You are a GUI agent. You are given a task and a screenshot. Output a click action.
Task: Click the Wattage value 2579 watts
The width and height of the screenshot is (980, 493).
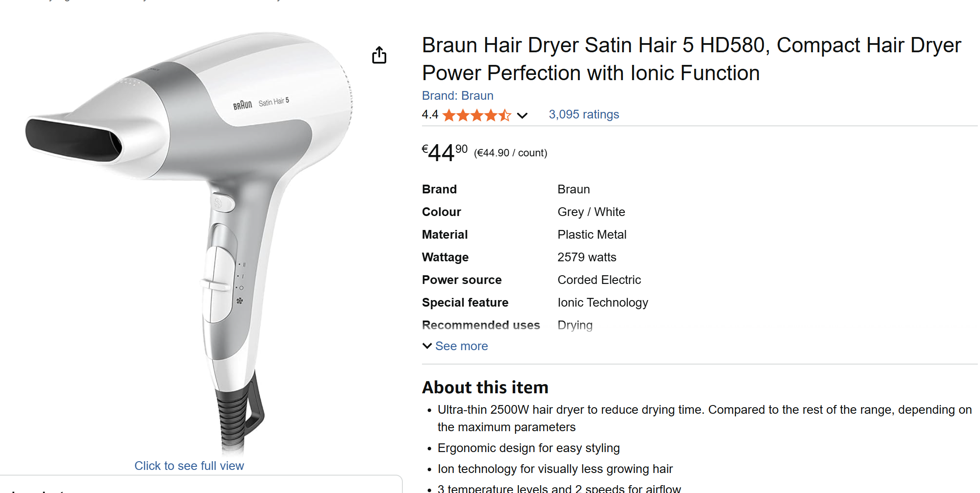(587, 257)
